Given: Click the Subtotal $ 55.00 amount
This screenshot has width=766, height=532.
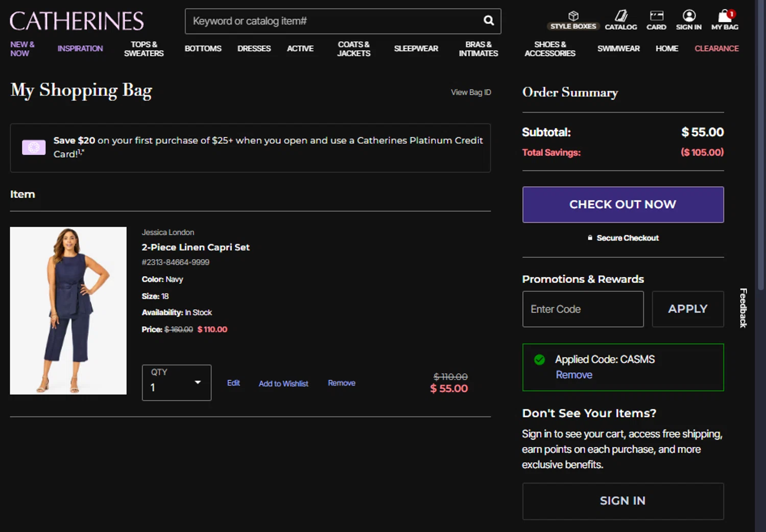Looking at the screenshot, I should (703, 132).
